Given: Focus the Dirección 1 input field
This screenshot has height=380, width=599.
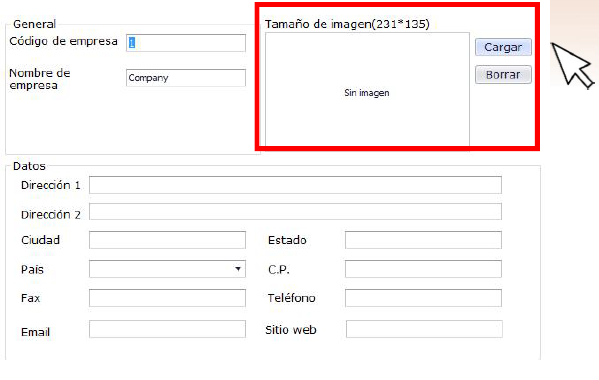Looking at the screenshot, I should (295, 185).
